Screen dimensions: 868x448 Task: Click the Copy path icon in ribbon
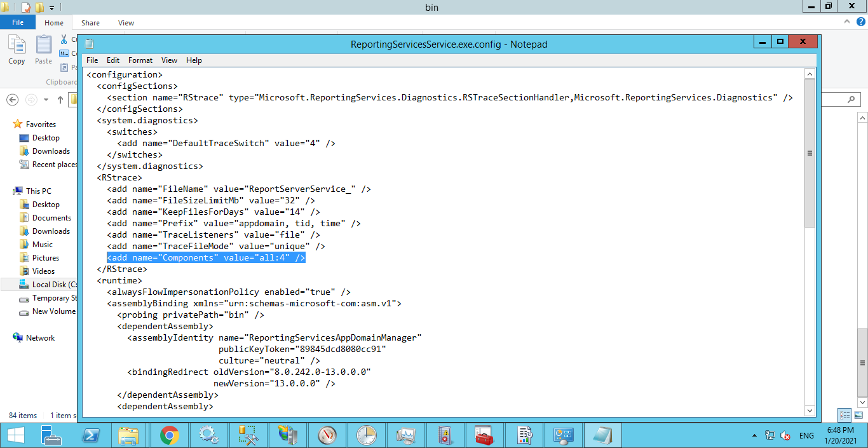coord(65,53)
